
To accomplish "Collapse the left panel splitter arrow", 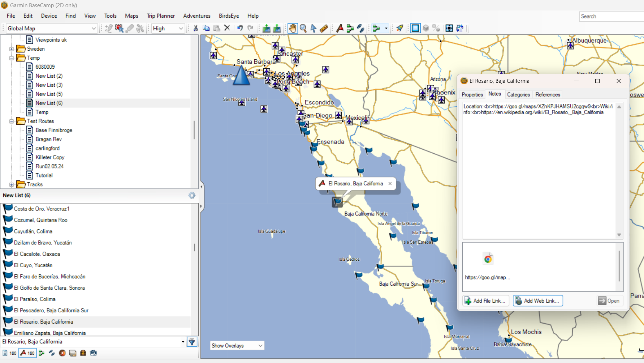I will (201, 187).
